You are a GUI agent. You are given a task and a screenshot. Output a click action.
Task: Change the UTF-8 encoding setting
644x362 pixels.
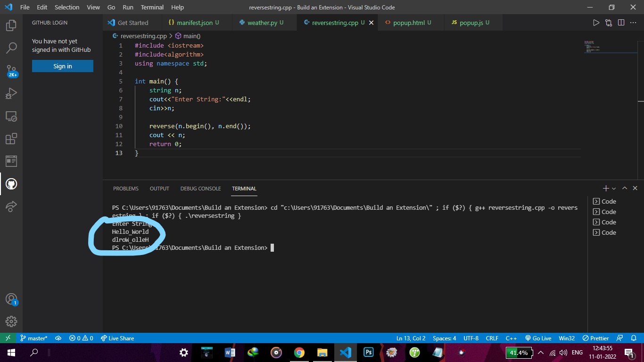[471, 338]
